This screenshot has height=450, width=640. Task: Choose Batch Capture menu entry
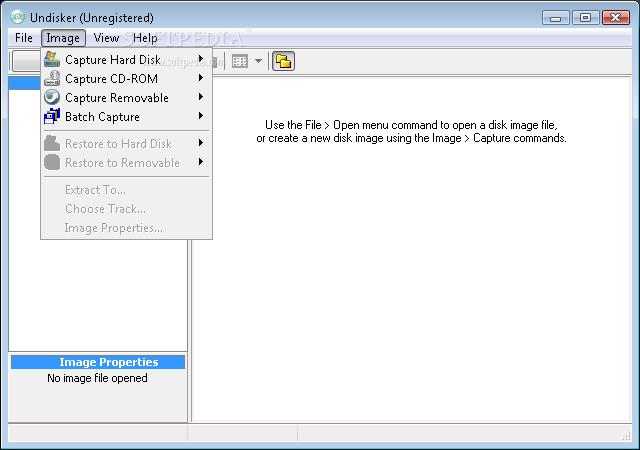[127, 117]
